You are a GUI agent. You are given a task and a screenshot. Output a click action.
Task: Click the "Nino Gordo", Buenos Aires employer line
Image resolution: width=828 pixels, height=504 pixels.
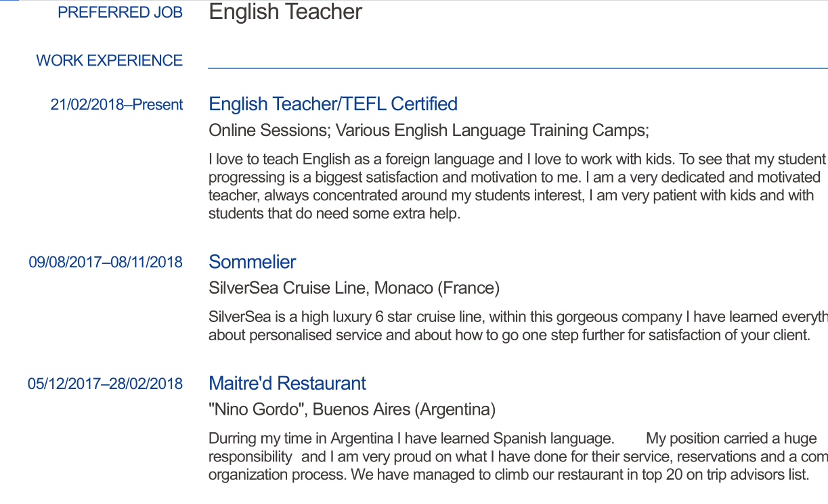pos(352,409)
